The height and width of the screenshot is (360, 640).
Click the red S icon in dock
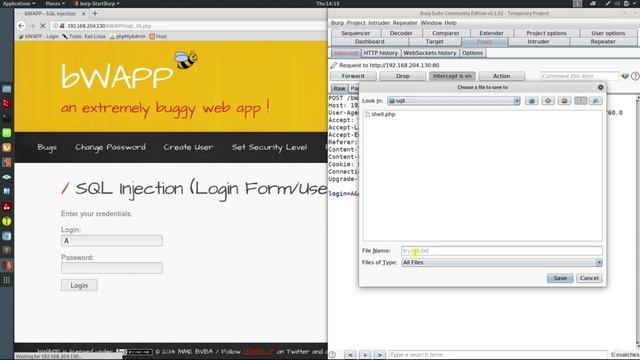7,265
